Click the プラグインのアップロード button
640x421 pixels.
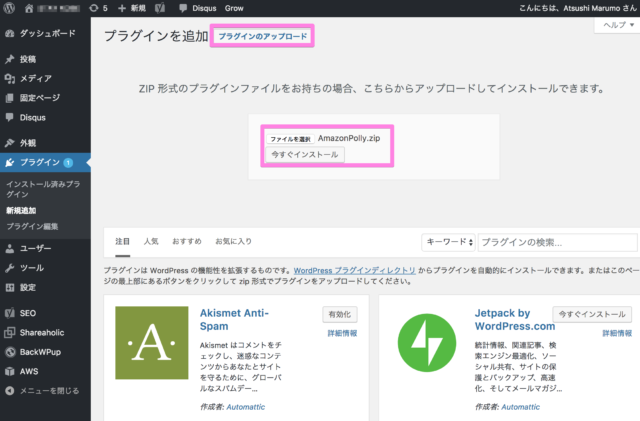click(x=262, y=36)
